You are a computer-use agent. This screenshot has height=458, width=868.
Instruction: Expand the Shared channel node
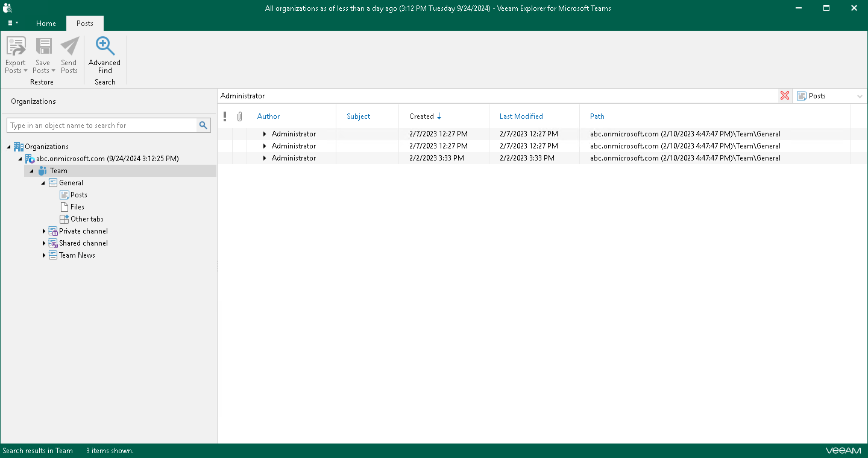(44, 243)
